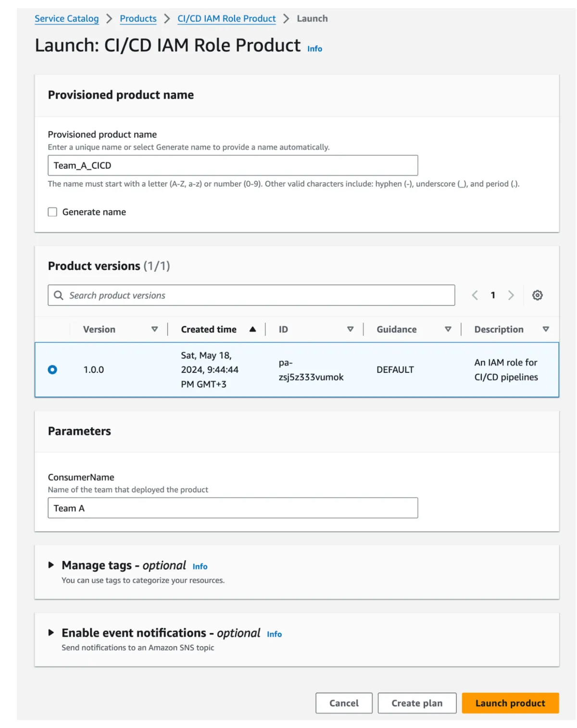
Task: Expand the Manage tags section
Action: coord(52,565)
